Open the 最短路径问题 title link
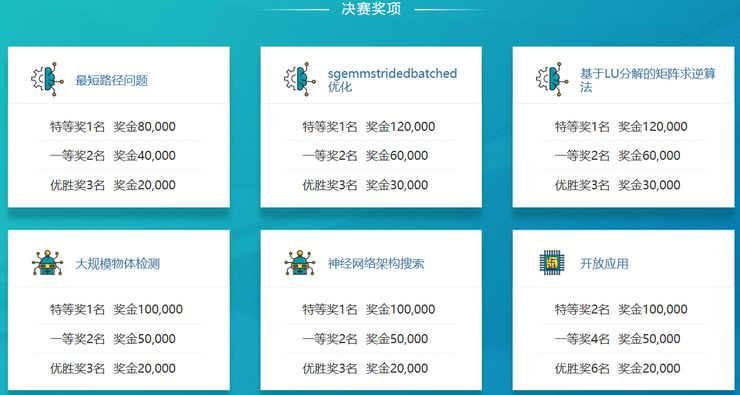 click(112, 80)
